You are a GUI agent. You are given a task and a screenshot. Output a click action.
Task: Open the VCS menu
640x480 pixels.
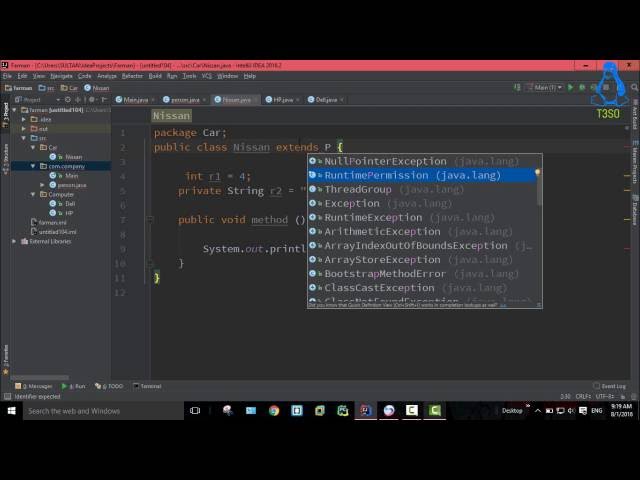click(x=207, y=76)
